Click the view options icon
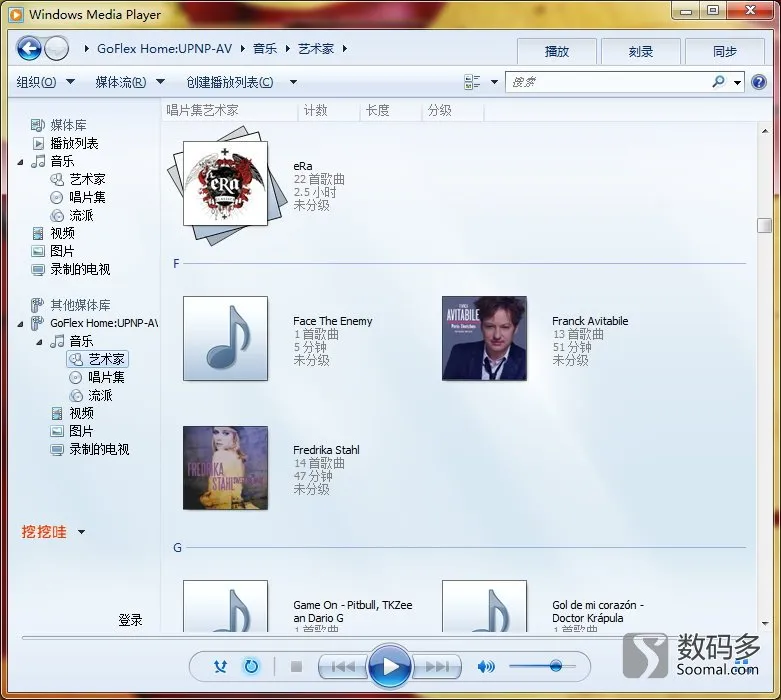The image size is (781, 700). point(472,82)
